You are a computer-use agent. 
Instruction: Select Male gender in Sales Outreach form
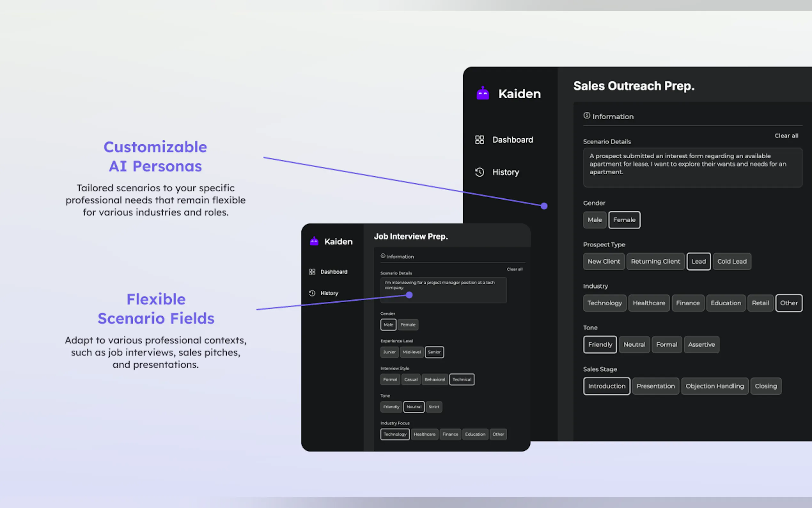[x=595, y=220]
